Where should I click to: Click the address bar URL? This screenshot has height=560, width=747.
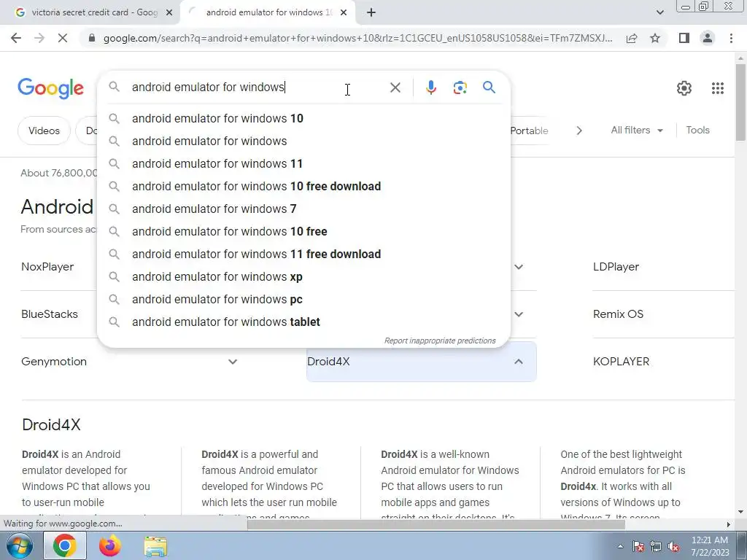click(x=357, y=38)
